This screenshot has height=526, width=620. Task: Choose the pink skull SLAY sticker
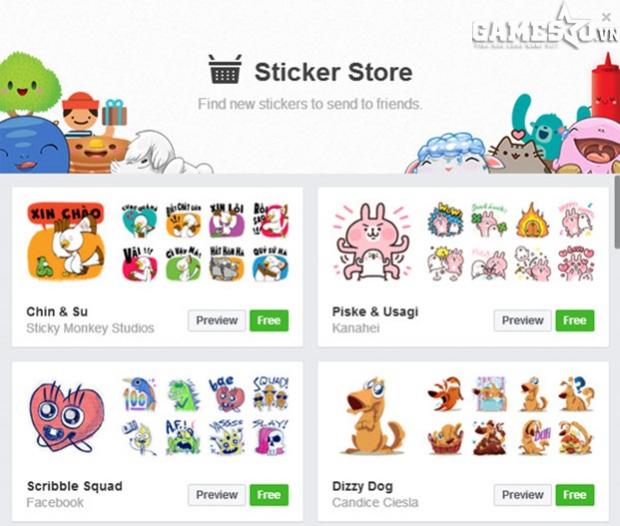pyautogui.click(x=271, y=437)
